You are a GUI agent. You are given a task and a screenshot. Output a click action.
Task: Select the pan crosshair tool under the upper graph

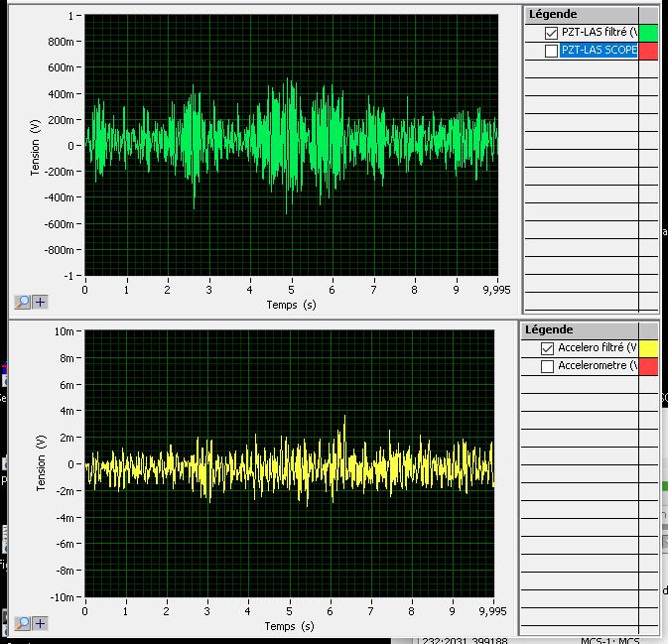coord(40,302)
